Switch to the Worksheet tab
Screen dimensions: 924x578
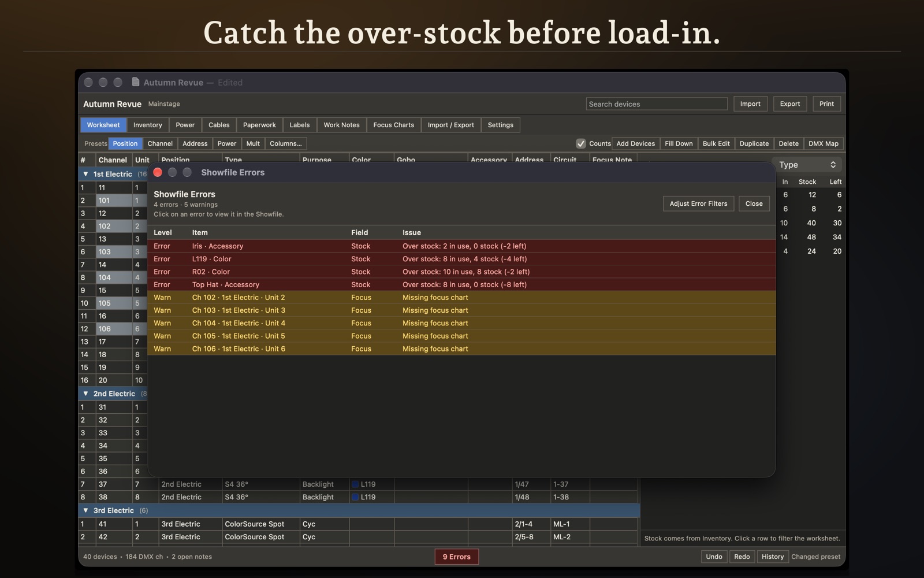pyautogui.click(x=103, y=125)
